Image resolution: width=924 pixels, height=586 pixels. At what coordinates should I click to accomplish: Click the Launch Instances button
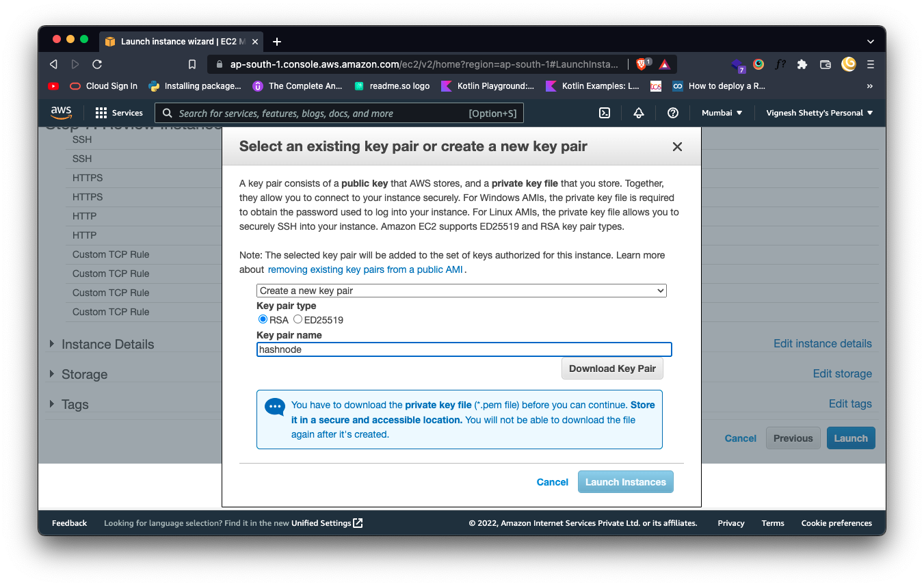tap(626, 482)
